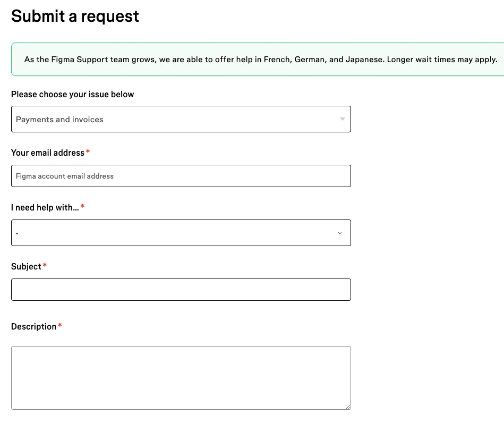
Task: Click the 'Please choose your issue below' label
Action: point(72,94)
